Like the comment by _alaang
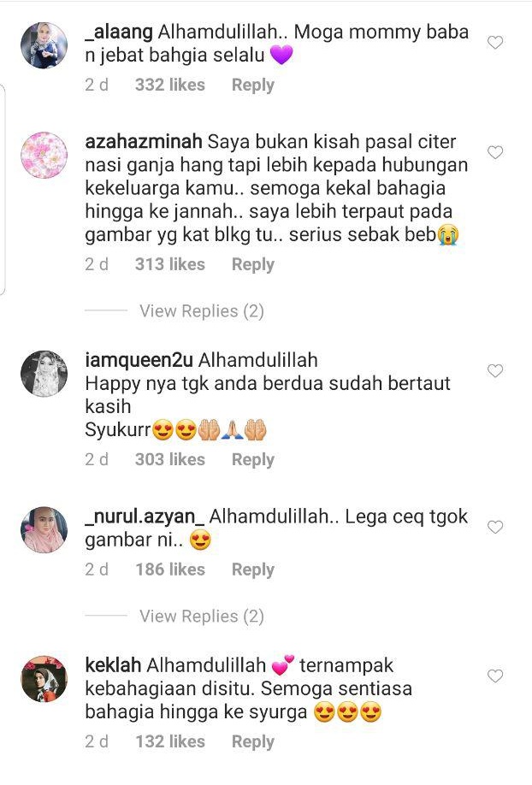Image resolution: width=532 pixels, height=785 pixels. 495,43
